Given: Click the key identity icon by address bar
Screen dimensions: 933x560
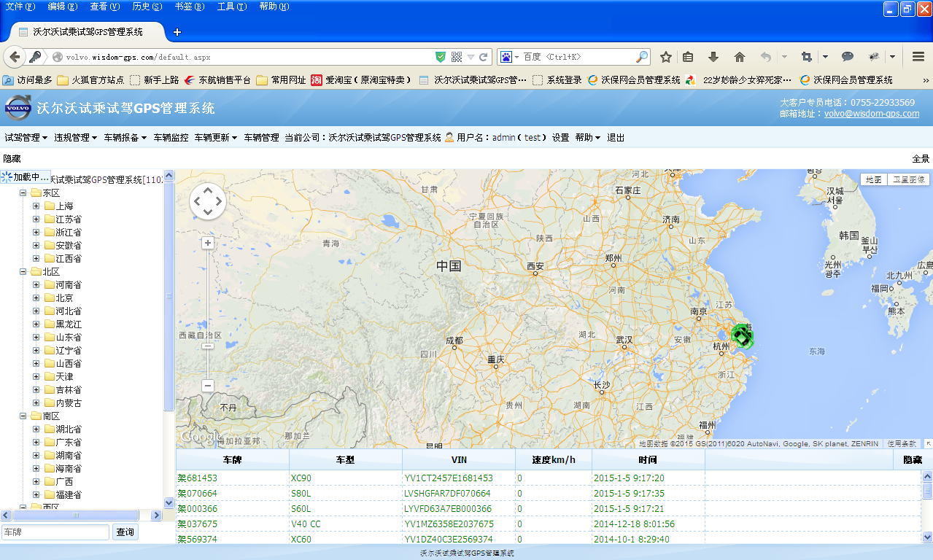Looking at the screenshot, I should point(35,57).
